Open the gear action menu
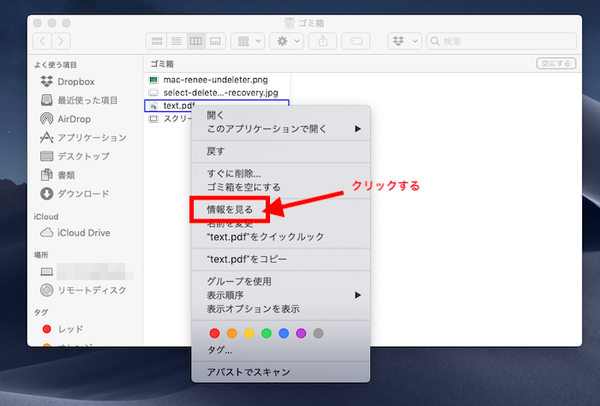 (287, 41)
